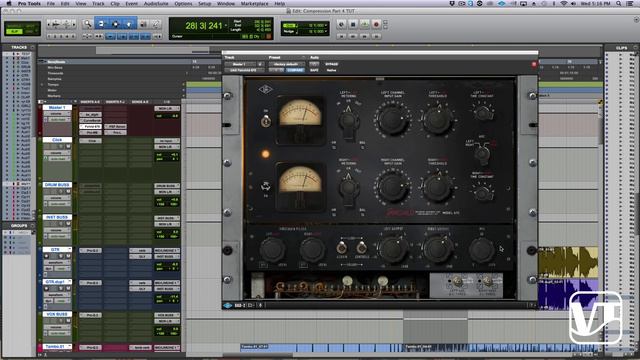640x360 pixels.
Task: Open the AudioSuite menu
Action: tap(156, 3)
